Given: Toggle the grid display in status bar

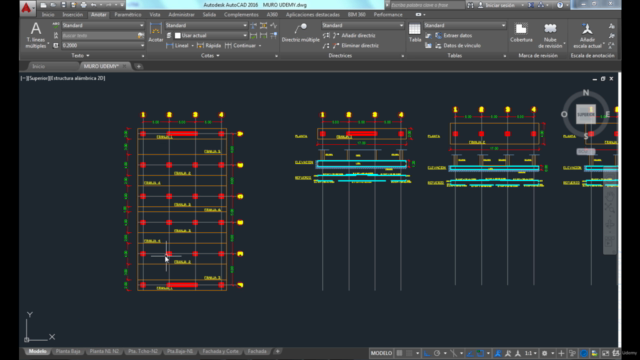Looking at the screenshot, I should (400, 353).
